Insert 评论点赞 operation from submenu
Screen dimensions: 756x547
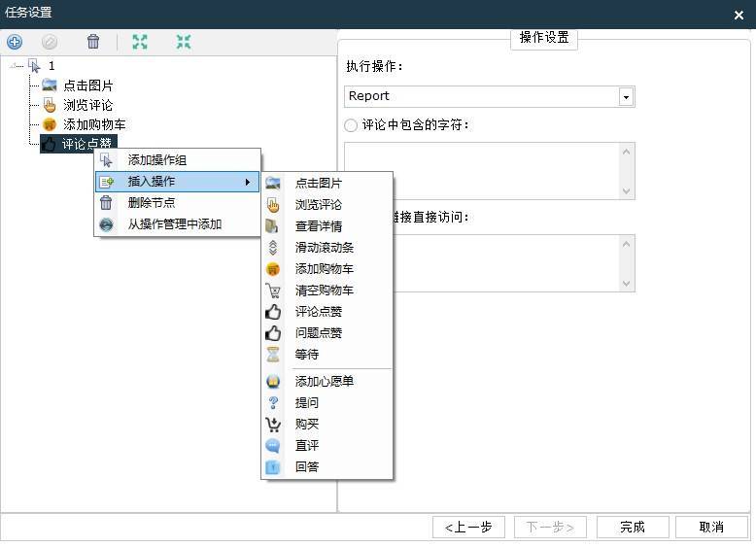coord(326,311)
